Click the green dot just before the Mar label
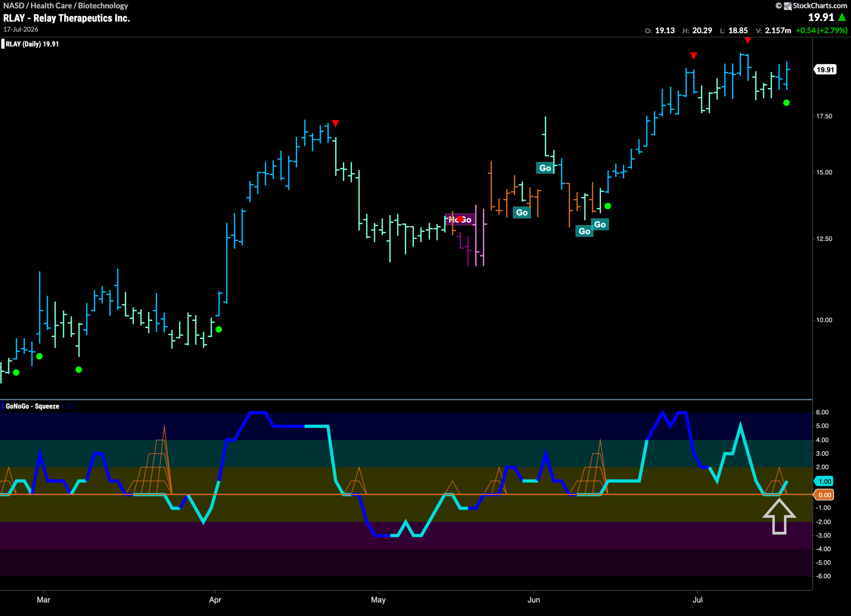851x616 pixels. click(40, 356)
